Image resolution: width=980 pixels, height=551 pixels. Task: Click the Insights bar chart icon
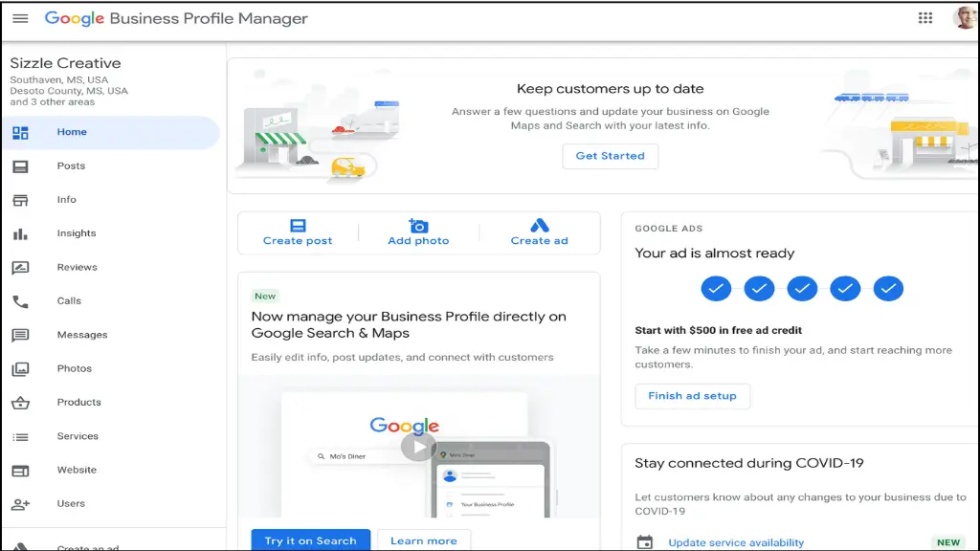click(20, 233)
